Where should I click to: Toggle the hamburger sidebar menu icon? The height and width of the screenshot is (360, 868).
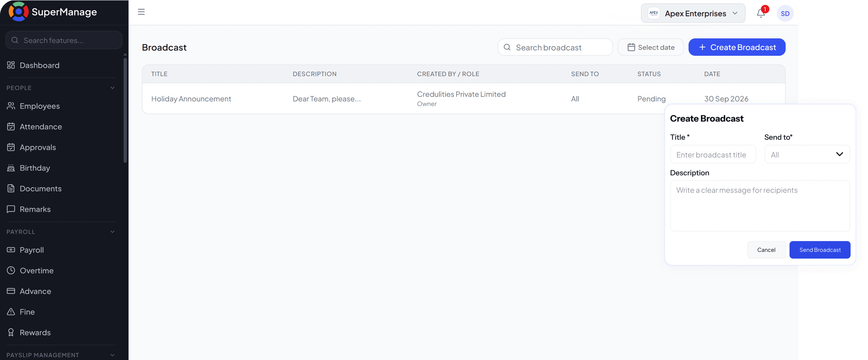(x=141, y=12)
